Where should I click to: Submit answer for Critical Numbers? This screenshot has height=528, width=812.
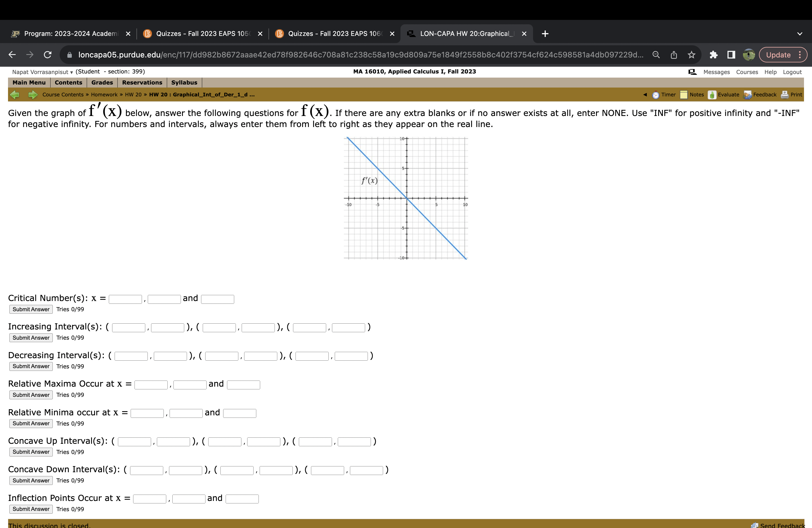coord(30,309)
